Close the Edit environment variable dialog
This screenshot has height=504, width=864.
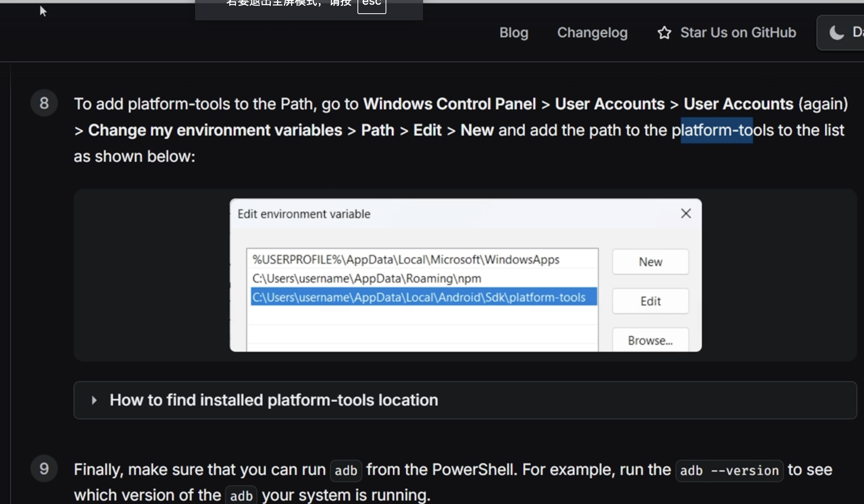click(x=686, y=213)
